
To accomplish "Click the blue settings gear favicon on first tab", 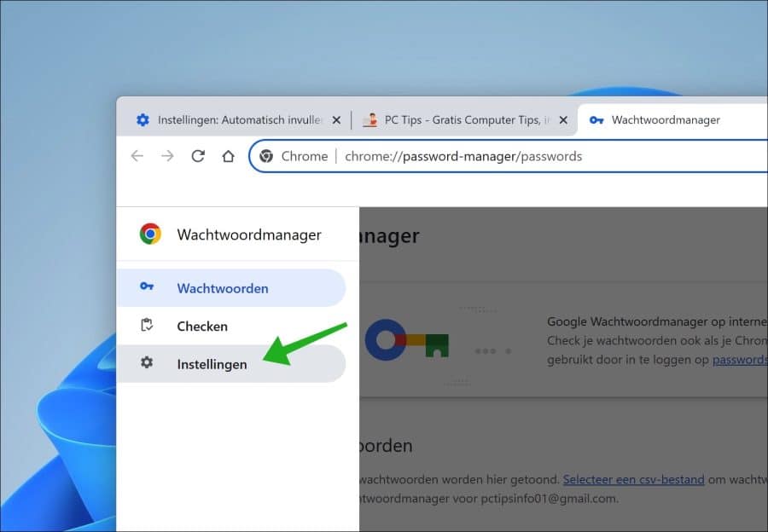I will [143, 119].
